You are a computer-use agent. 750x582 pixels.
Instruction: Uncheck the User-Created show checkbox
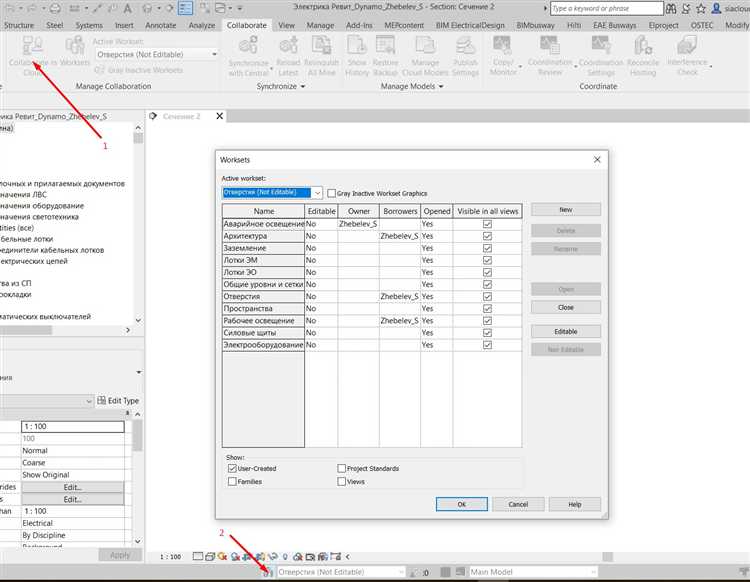pyautogui.click(x=232, y=468)
